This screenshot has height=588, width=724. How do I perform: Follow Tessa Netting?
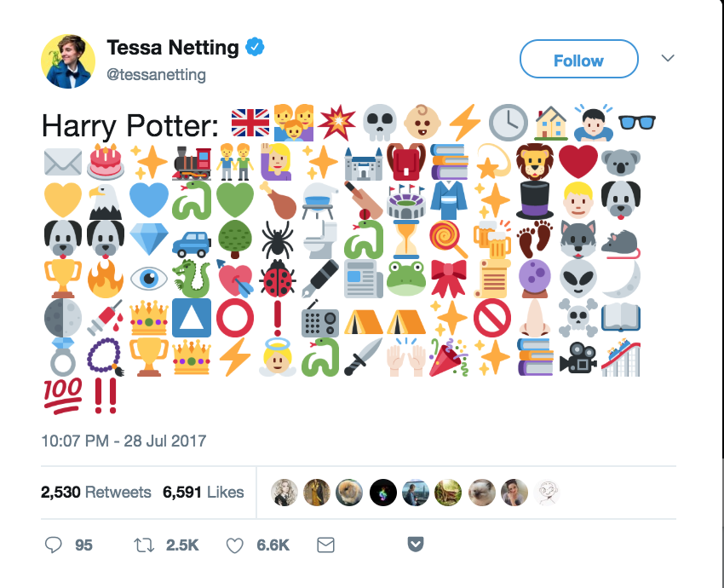coord(579,59)
